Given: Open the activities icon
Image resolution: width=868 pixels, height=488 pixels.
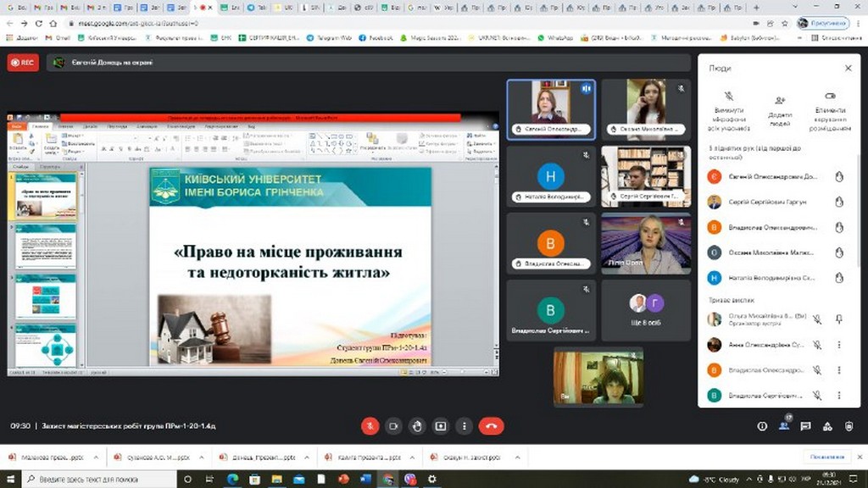Looking at the screenshot, I should pos(827,426).
